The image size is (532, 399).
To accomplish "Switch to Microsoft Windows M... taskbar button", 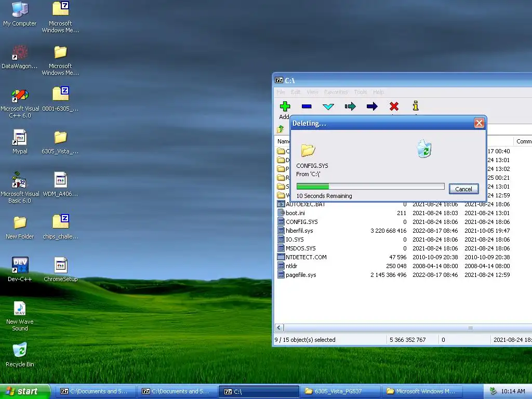I will pyautogui.click(x=422, y=391).
